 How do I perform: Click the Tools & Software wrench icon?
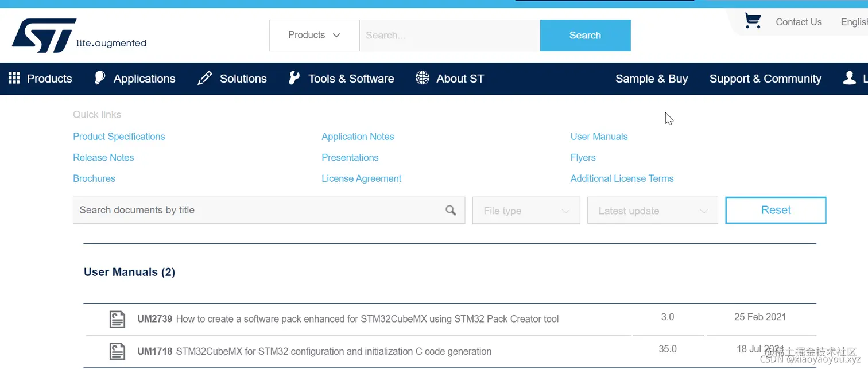294,78
